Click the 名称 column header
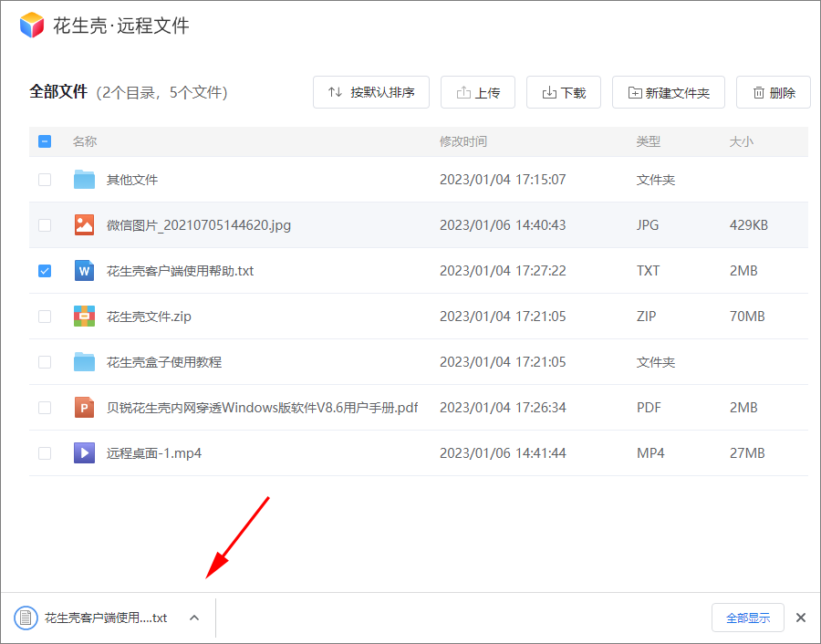Viewport: 821px width, 644px height. coord(85,141)
